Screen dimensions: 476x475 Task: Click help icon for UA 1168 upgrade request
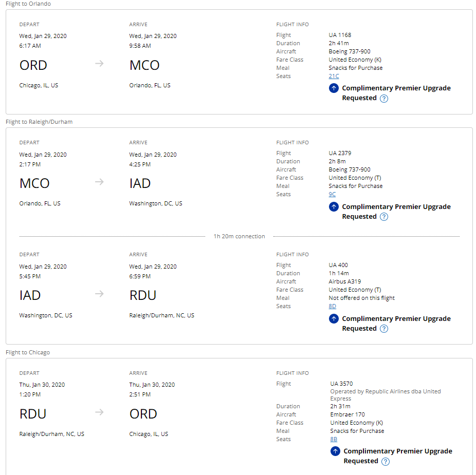tap(384, 99)
